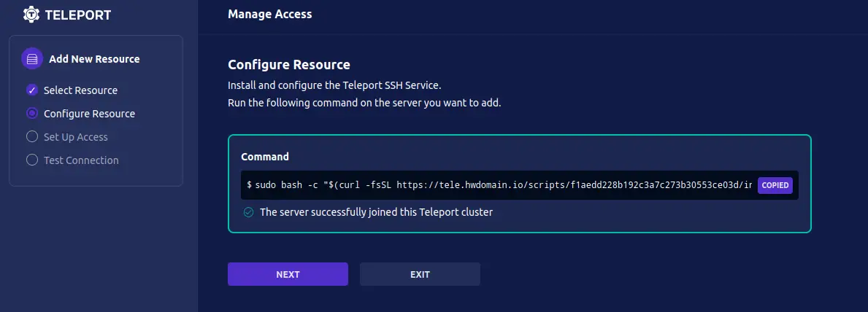Screen dimensions: 868x312
Task: Jump to the Test Connection step label
Action: [81, 160]
